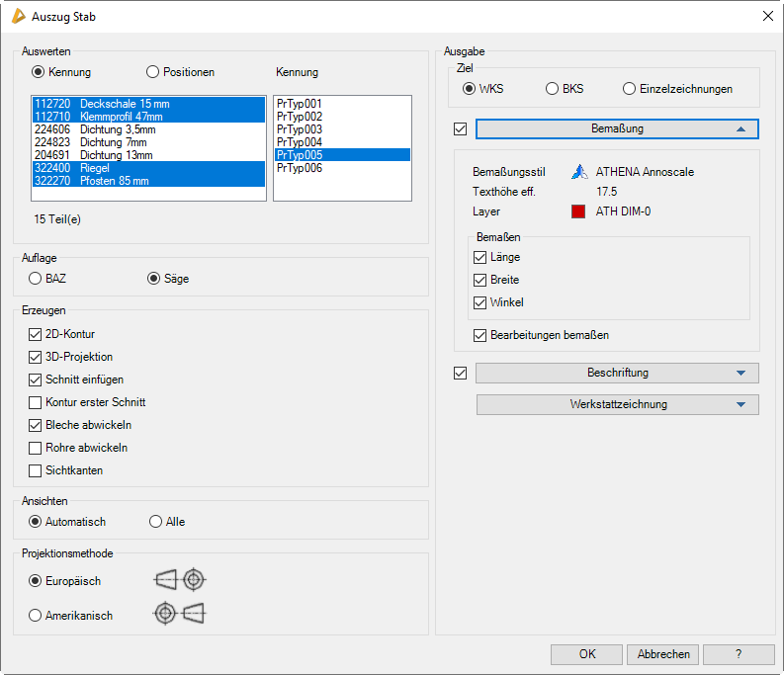Choose the Amerikanisch projection method

37,616
